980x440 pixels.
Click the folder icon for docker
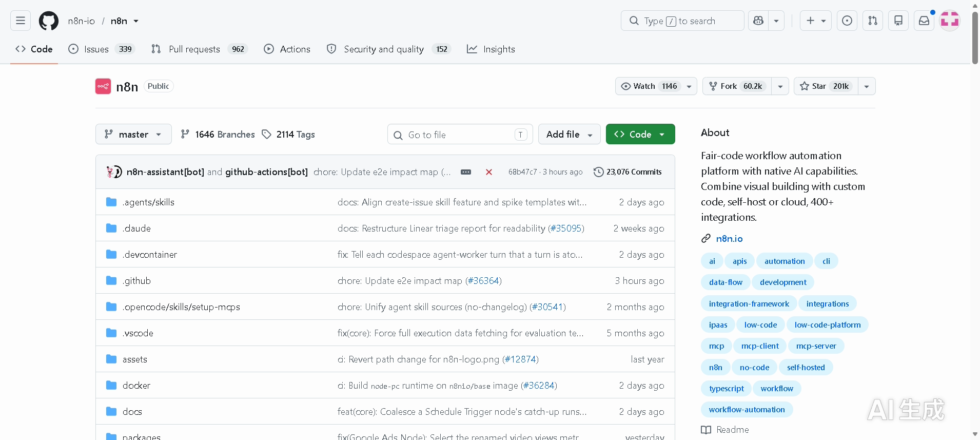[x=111, y=385]
